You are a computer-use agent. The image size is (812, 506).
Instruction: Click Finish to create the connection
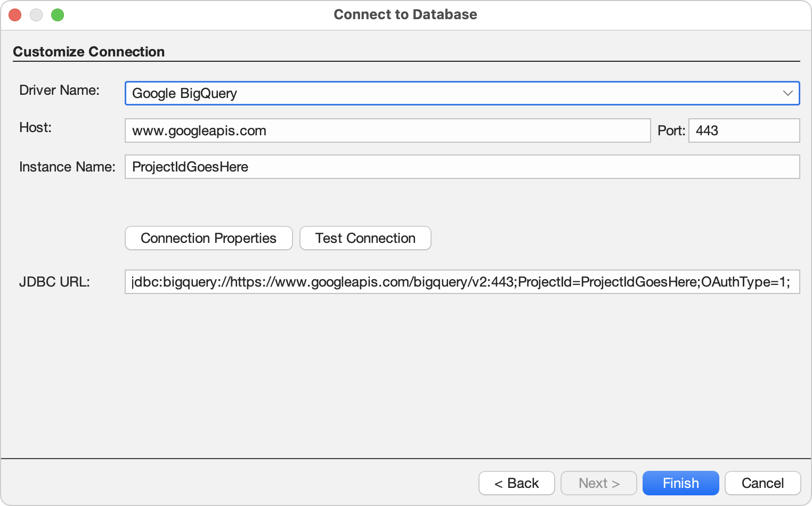tap(680, 483)
